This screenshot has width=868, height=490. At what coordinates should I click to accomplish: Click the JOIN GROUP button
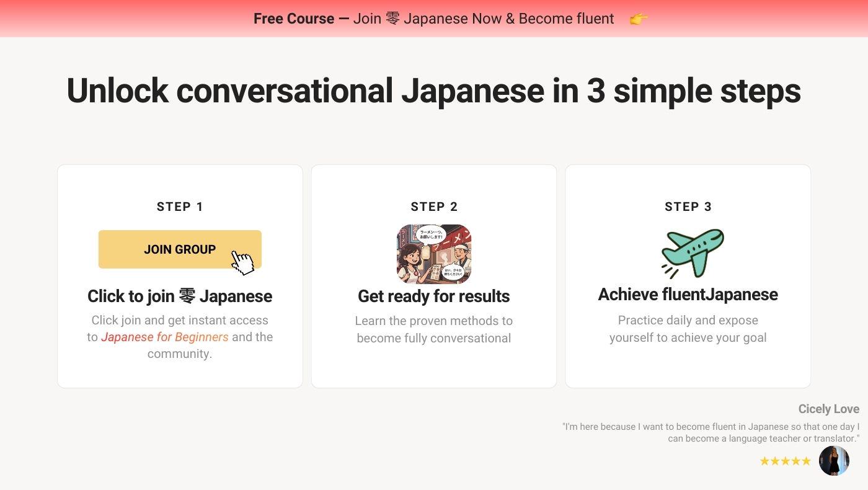click(x=180, y=249)
